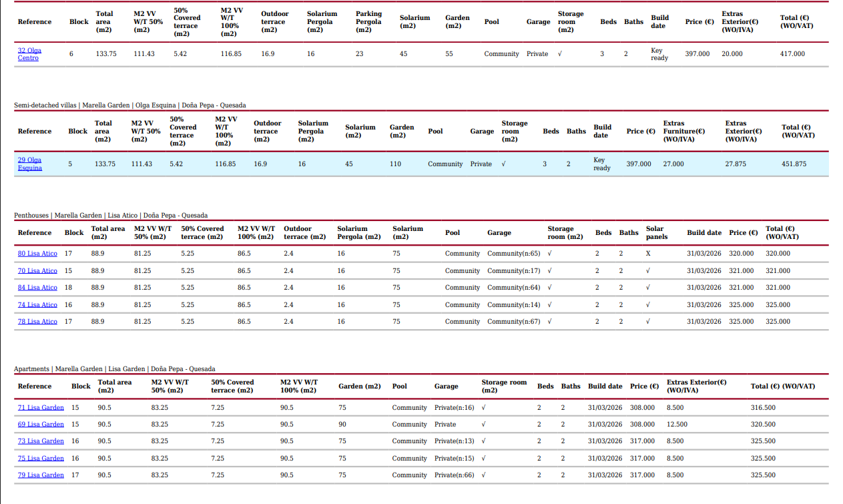This screenshot has height=504, width=843.
Task: Open the 71 Lisa Garden reference link
Action: pos(41,408)
